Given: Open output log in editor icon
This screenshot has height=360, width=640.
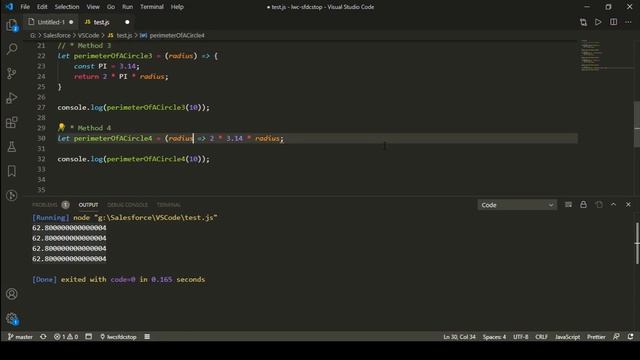Looking at the screenshot, I should [598, 205].
